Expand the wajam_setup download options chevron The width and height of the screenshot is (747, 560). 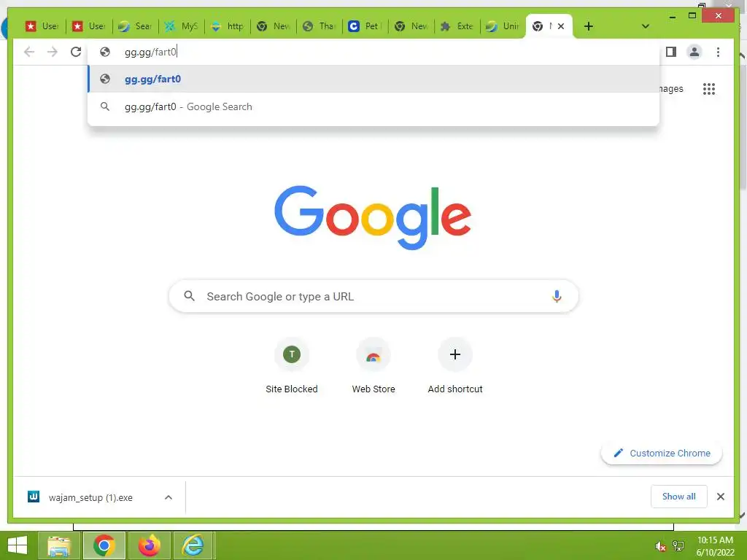coord(169,497)
